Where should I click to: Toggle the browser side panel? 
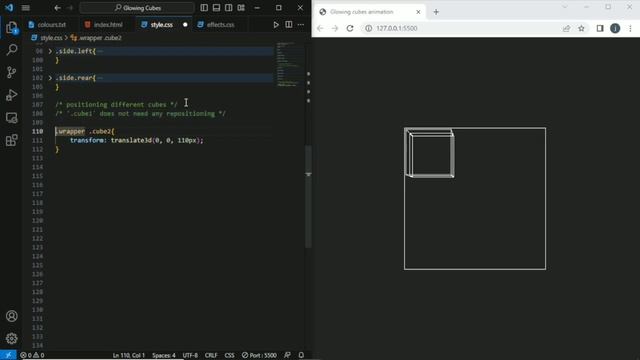(600, 28)
